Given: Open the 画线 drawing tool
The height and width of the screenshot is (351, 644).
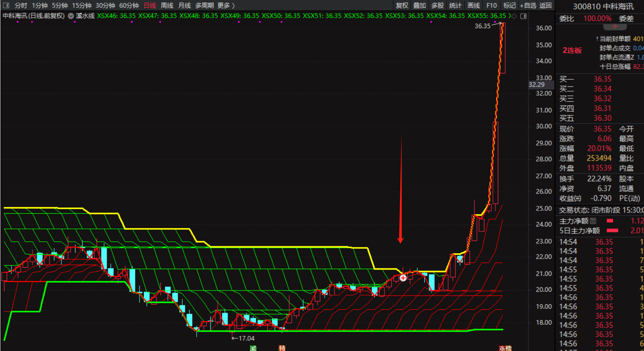Looking at the screenshot, I should point(474,5).
